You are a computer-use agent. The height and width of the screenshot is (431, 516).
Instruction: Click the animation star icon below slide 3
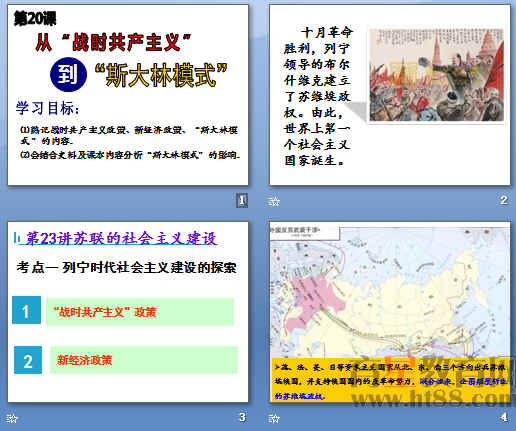click(x=12, y=418)
